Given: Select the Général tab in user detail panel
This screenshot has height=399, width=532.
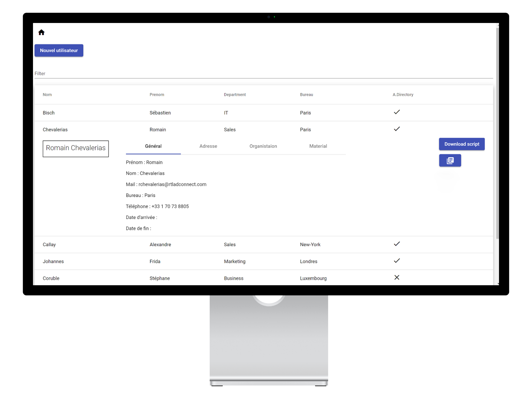Looking at the screenshot, I should (153, 146).
